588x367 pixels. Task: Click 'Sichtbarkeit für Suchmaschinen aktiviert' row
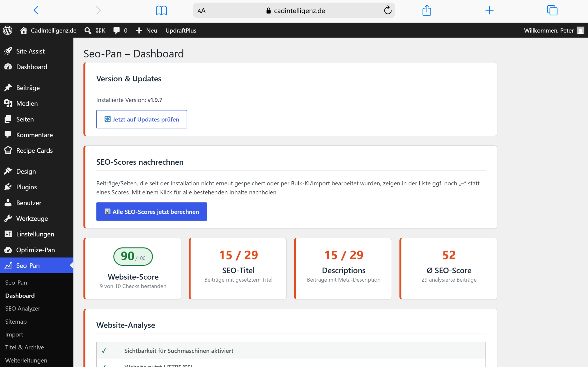point(291,351)
